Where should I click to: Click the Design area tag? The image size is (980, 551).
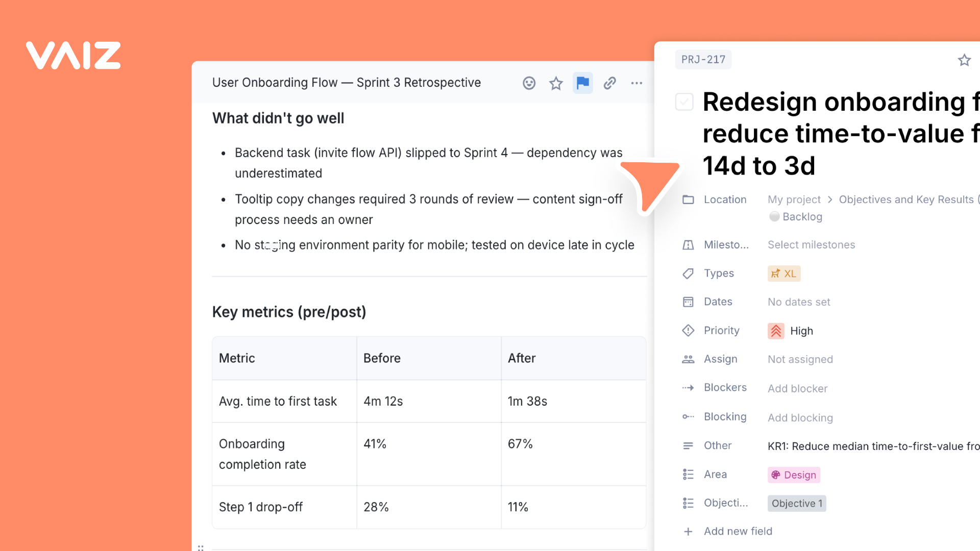pyautogui.click(x=794, y=475)
